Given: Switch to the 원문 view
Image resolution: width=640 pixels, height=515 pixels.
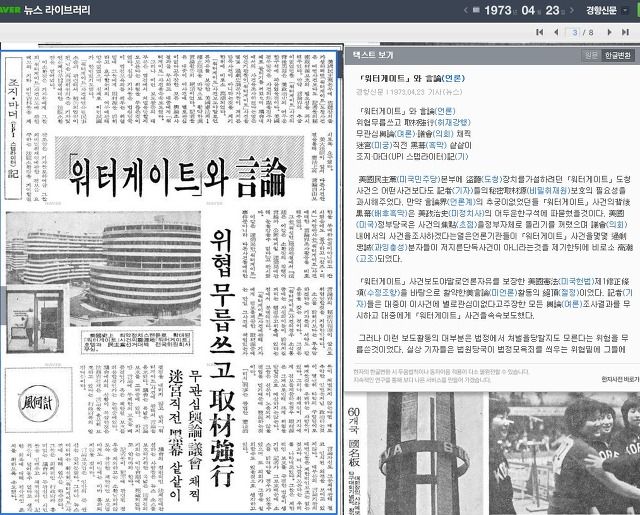Looking at the screenshot, I should (591, 55).
